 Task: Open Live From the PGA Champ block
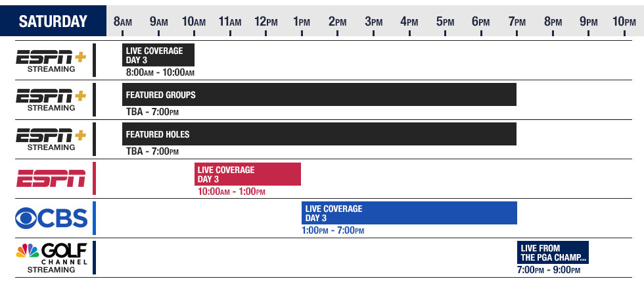point(553,253)
